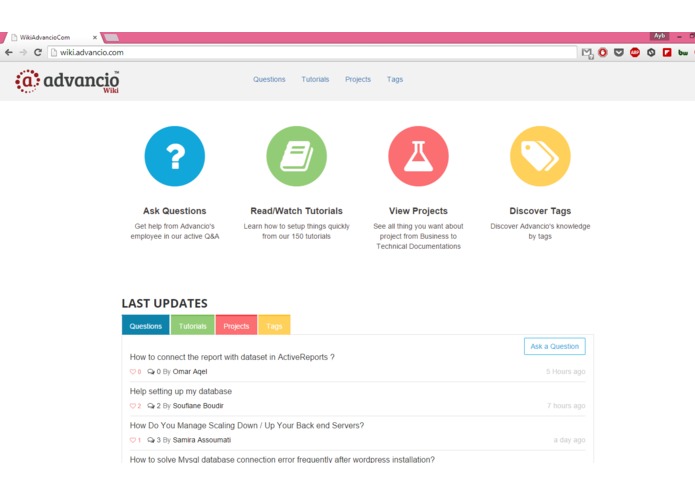Open the Gmail checker extension icon
This screenshot has width=695, height=494.
pos(587,53)
